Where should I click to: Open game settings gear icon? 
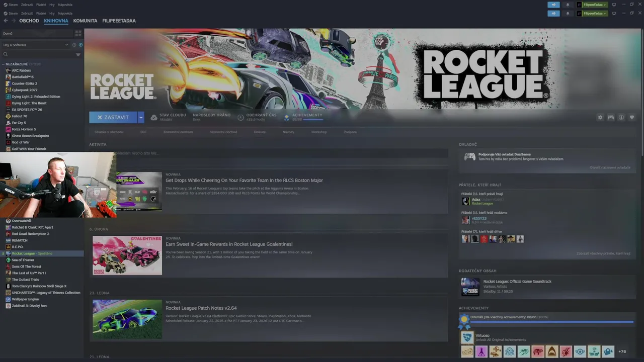600,117
